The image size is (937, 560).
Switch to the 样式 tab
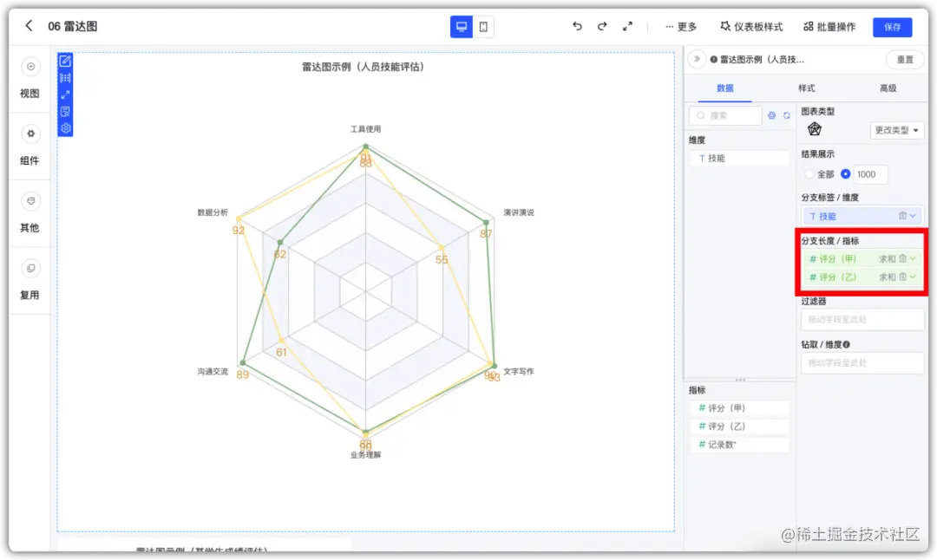click(x=805, y=88)
